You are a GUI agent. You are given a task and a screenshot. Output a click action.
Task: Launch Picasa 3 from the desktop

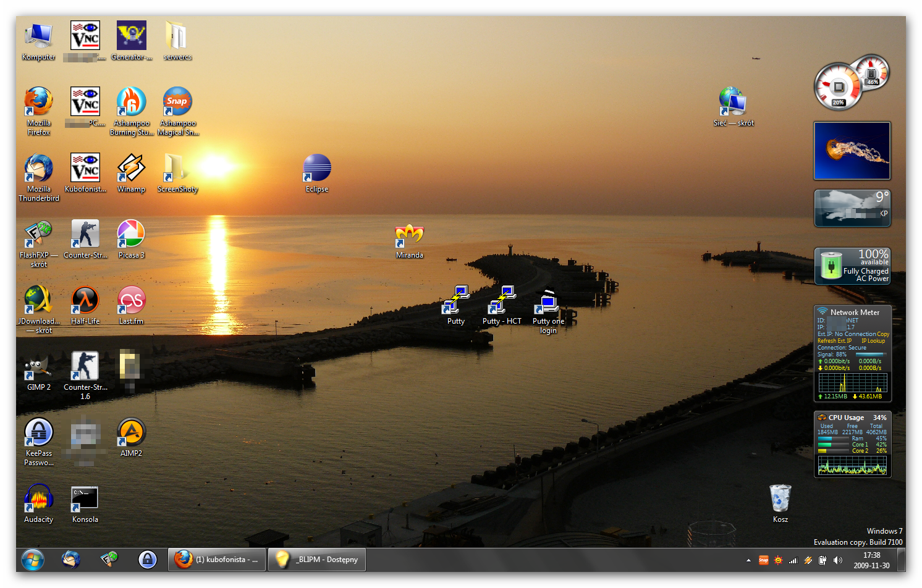131,235
